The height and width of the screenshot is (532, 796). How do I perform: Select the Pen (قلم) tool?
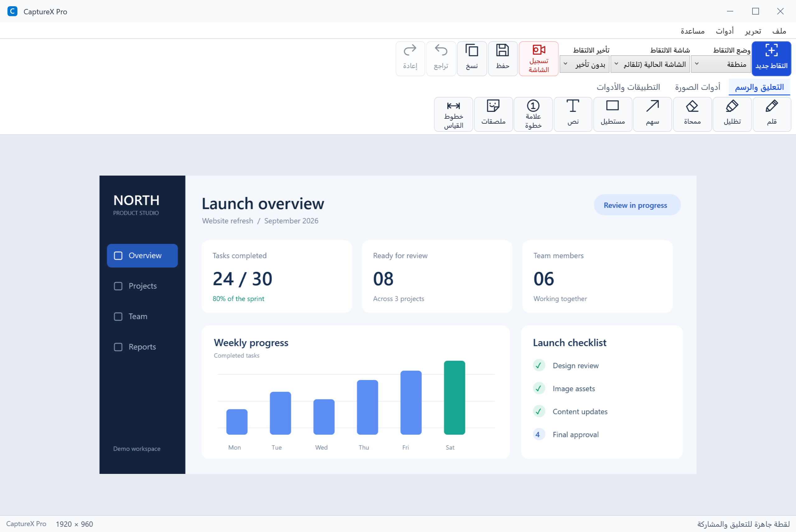point(771,114)
